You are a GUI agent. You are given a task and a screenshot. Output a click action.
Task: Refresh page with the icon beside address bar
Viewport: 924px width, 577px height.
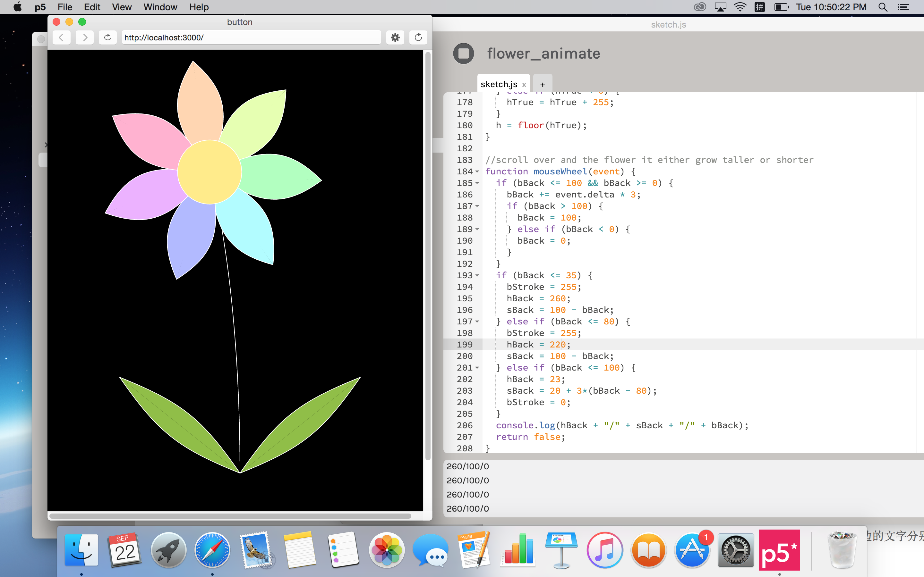(x=108, y=38)
